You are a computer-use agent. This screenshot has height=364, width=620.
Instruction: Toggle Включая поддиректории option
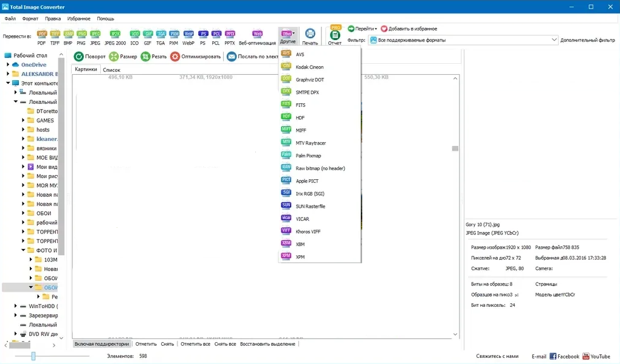(x=102, y=344)
